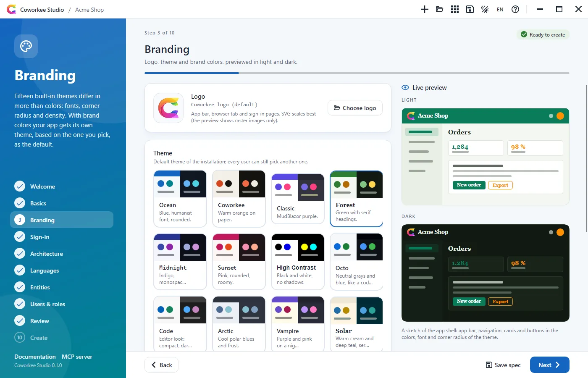
Task: Select the Forest theme card
Action: point(357,199)
